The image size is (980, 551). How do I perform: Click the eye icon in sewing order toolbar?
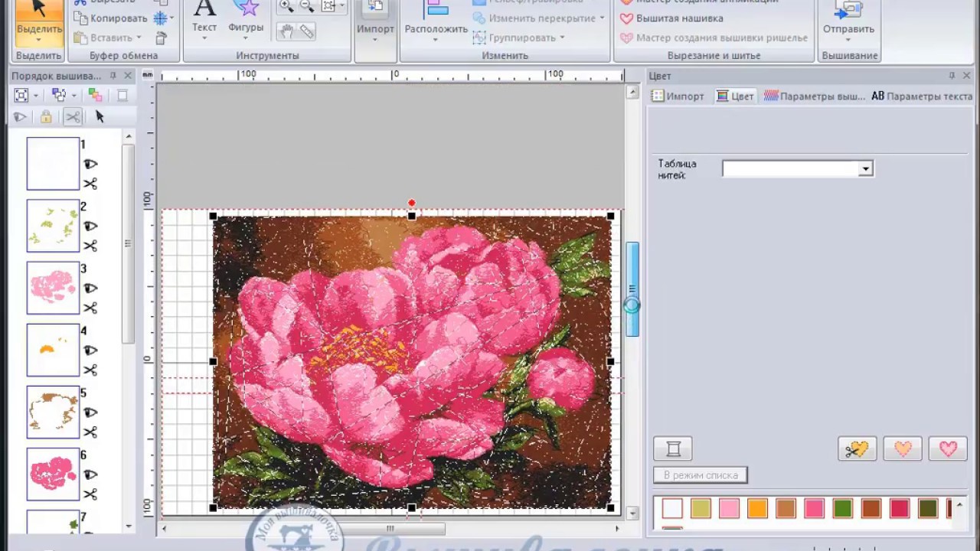[x=21, y=117]
